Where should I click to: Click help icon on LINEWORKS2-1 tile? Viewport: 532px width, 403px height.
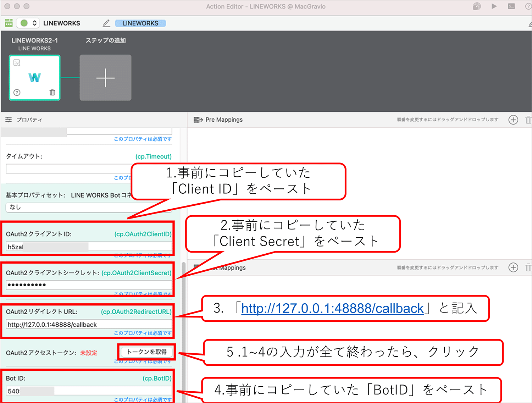17,93
